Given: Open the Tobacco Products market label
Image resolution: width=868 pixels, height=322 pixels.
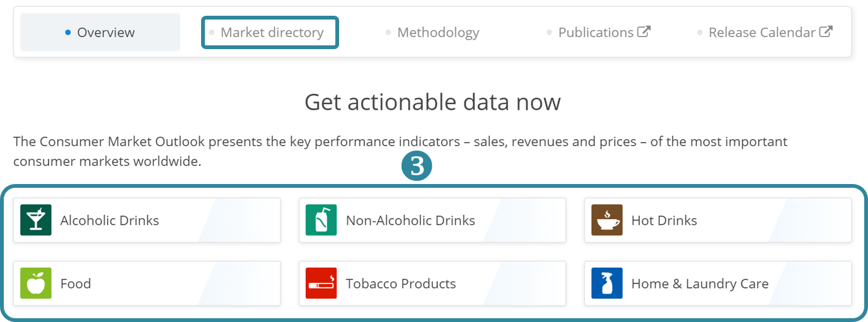Looking at the screenshot, I should (x=400, y=284).
